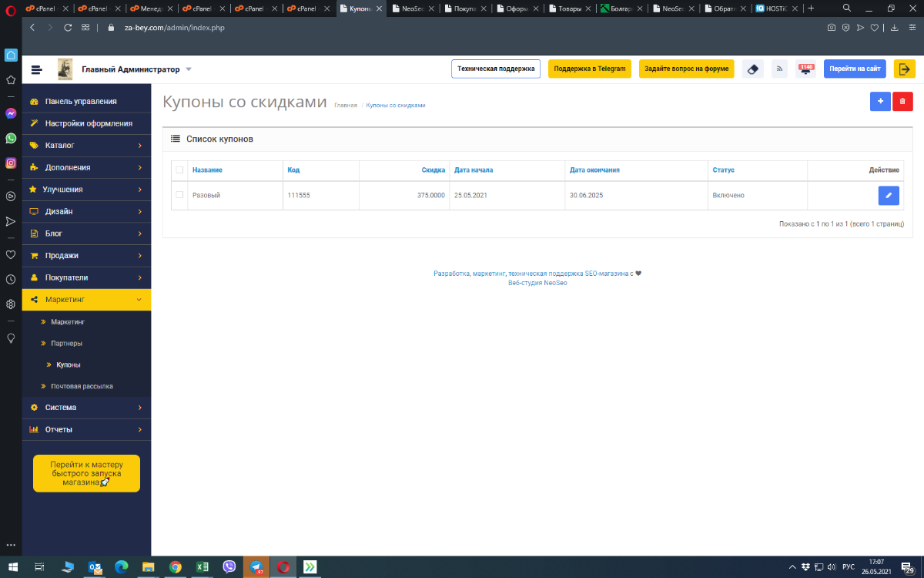Expand the Отчеты sidebar section
Viewport: 924px width, 578px height.
[86, 429]
